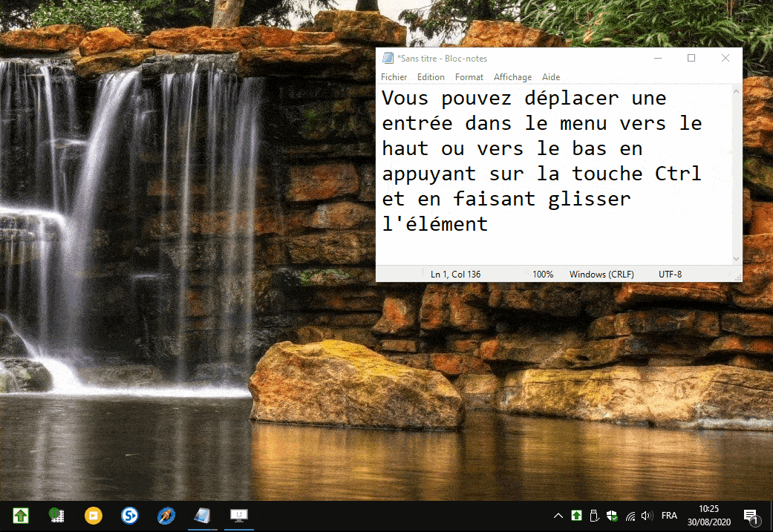Open the yellow play-button taskbar app

pos(93,516)
